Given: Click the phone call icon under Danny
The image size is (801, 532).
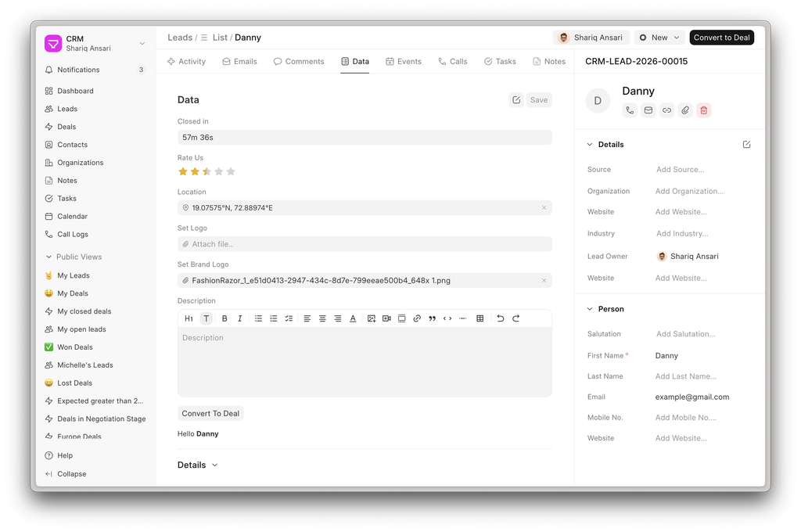Looking at the screenshot, I should pos(630,110).
